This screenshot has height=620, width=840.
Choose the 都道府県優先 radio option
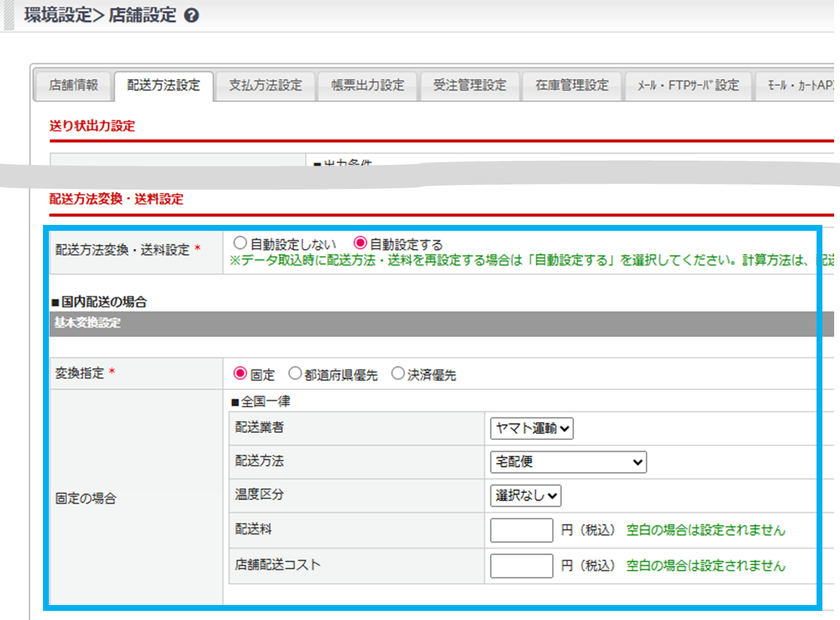295,374
